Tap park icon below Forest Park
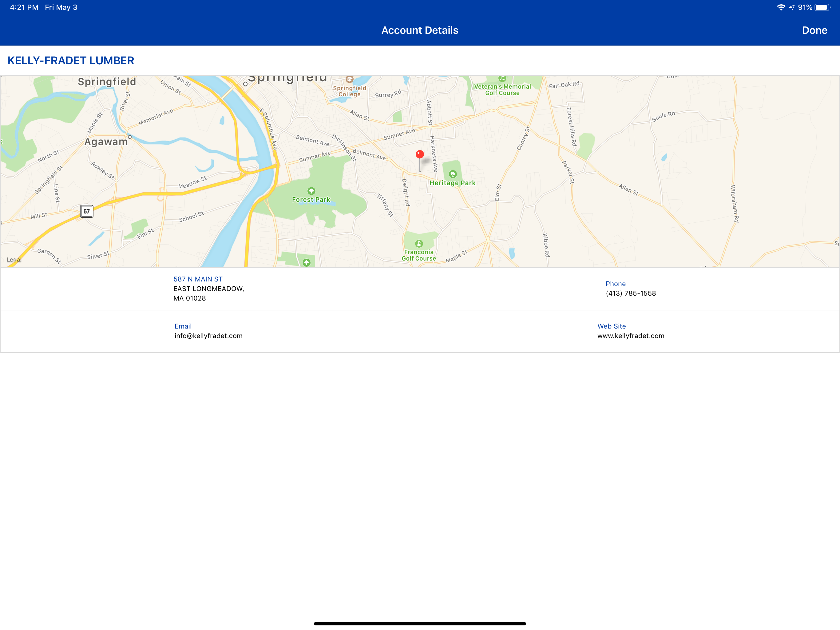Image resolution: width=840 pixels, height=630 pixels. coord(307,263)
